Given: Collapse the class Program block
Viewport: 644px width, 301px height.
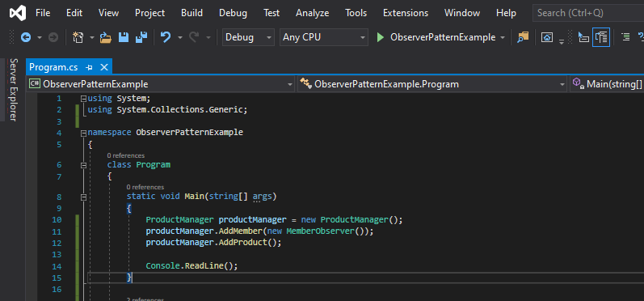Looking at the screenshot, I should [x=84, y=165].
